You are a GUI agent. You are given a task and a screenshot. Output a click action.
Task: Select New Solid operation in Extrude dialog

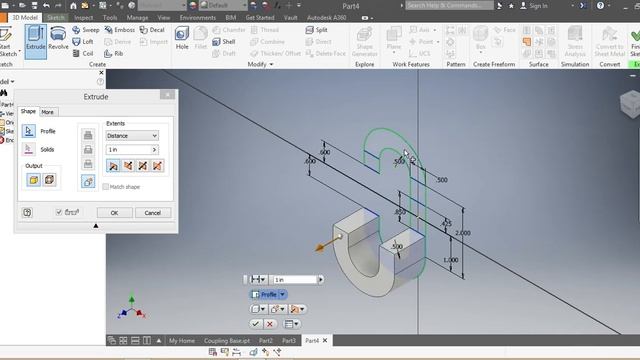coord(88,181)
